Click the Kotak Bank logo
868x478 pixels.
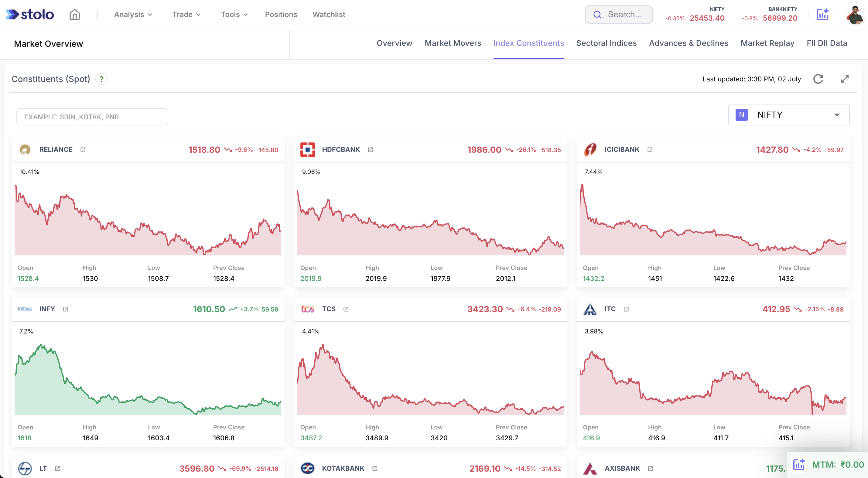[308, 469]
